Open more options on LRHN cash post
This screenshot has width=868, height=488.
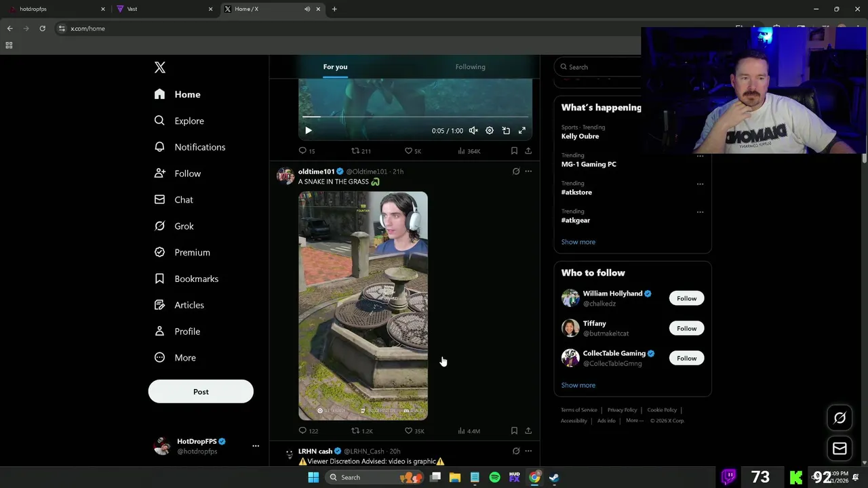(528, 451)
